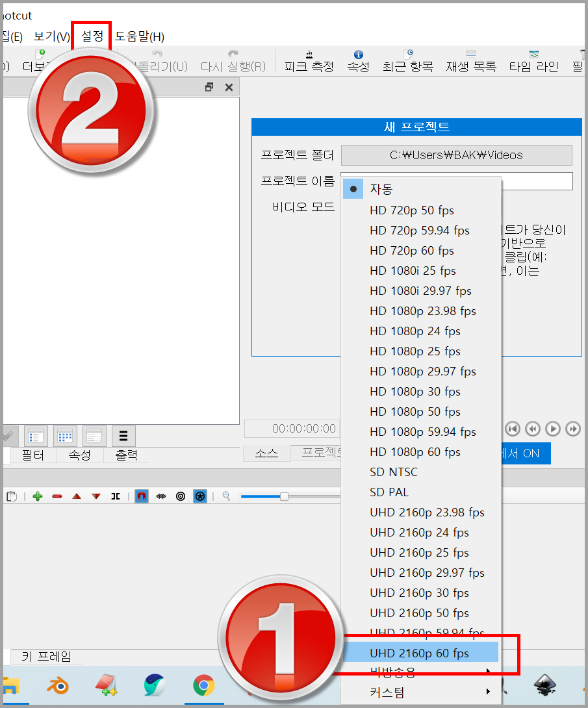This screenshot has width=588, height=708.
Task: Click the 00:00:00:00 timecode field
Action: coord(292,429)
